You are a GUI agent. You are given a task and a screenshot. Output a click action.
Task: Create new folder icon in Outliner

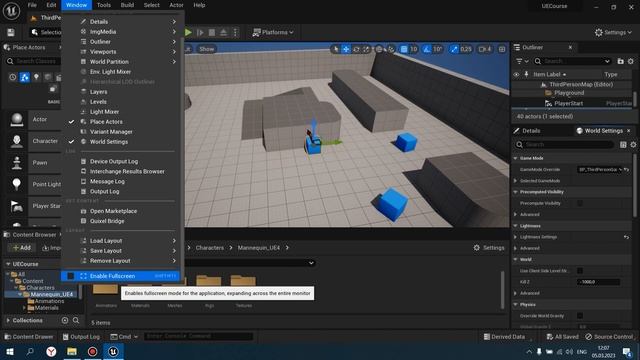(x=620, y=61)
